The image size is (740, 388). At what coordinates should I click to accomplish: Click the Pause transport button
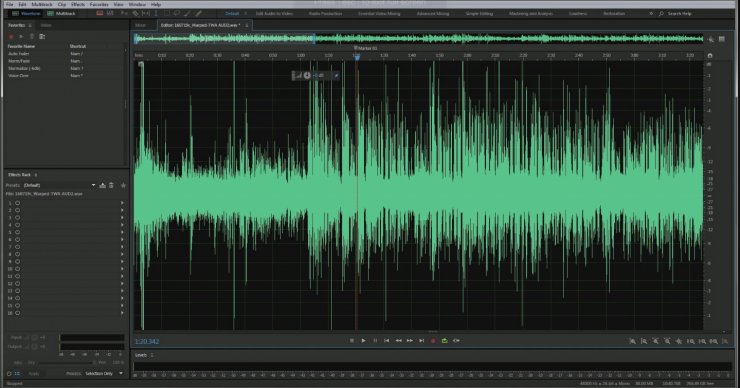[x=375, y=340]
